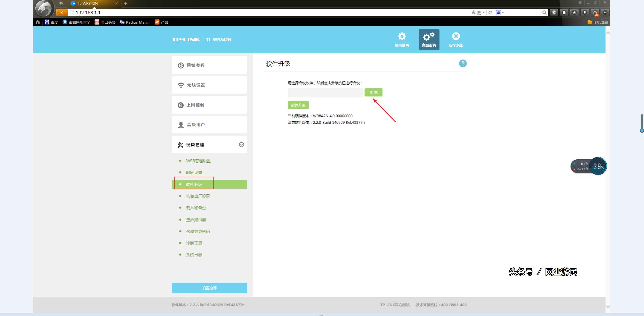
Task: Open 高级设置 from the top bar
Action: point(429,40)
